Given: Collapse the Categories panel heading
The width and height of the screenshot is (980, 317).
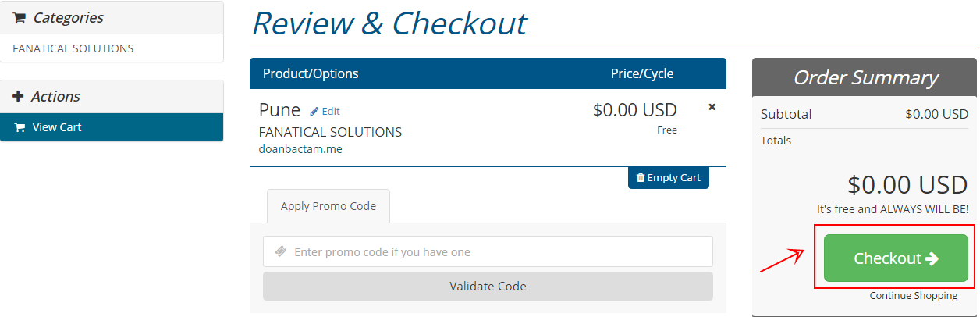Looking at the screenshot, I should click(x=68, y=18).
